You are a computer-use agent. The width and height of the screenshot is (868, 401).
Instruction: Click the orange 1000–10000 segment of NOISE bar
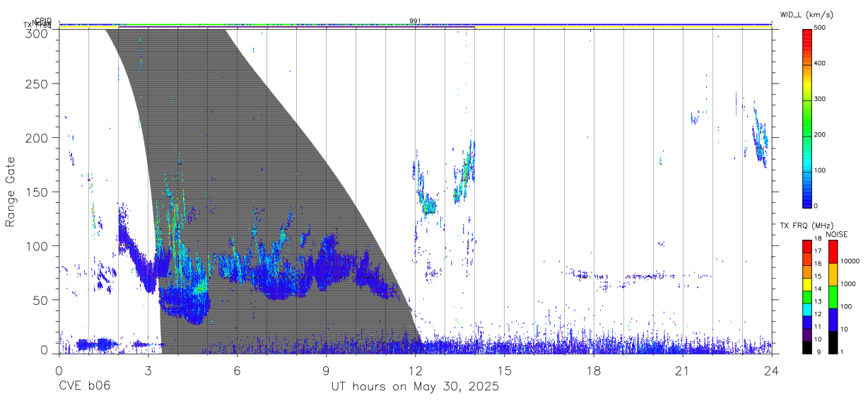click(x=833, y=274)
